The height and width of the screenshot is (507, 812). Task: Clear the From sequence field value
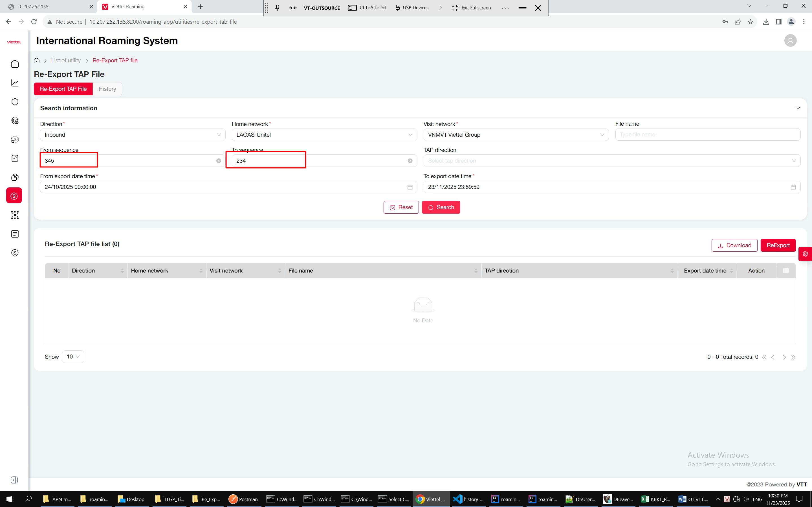coord(218,161)
